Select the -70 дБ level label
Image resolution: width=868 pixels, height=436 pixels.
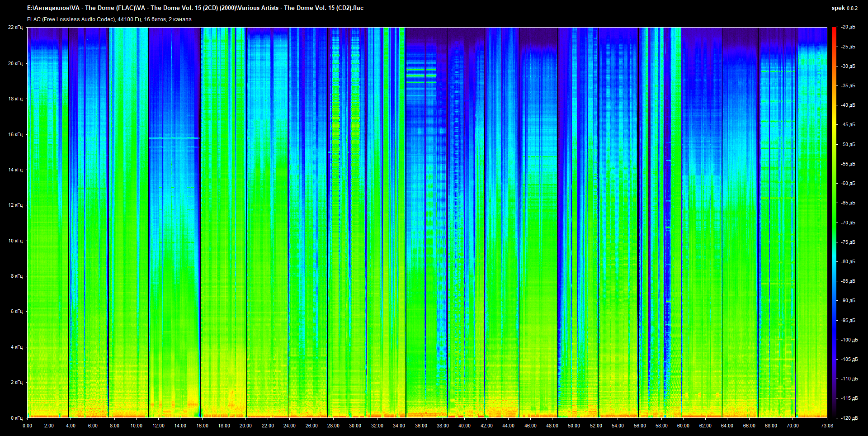tap(848, 223)
